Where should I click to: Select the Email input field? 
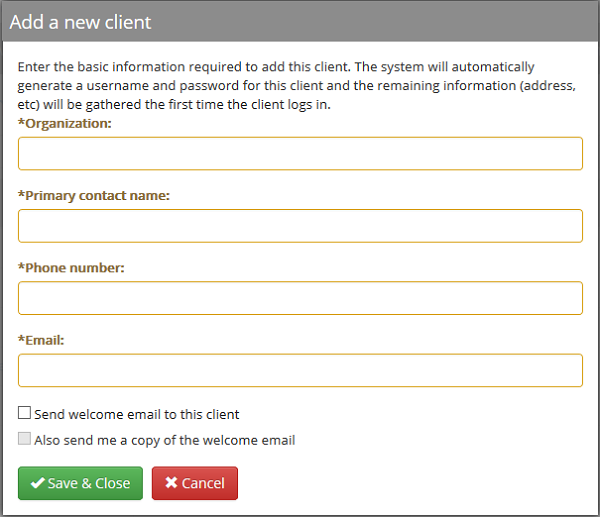click(300, 370)
